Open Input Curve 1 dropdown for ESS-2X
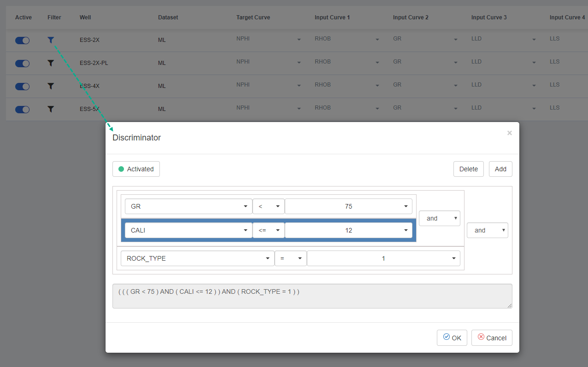Image resolution: width=588 pixels, height=367 pixels. coord(347,39)
